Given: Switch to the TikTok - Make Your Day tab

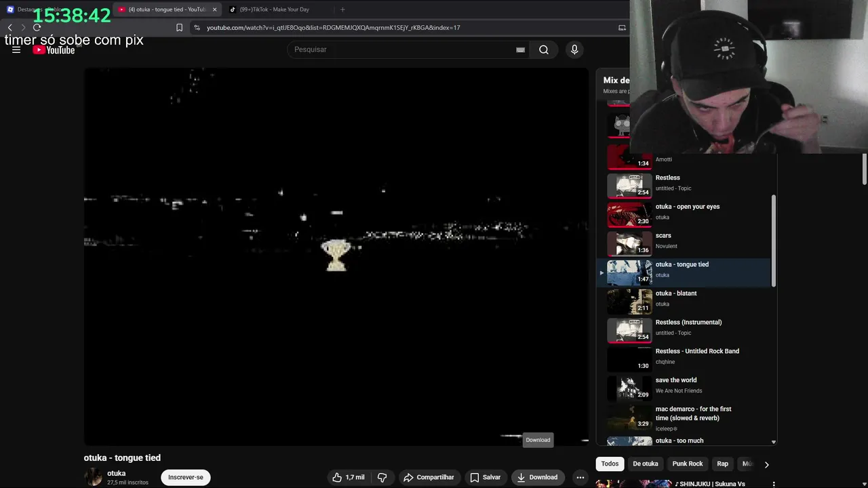Looking at the screenshot, I should click(274, 9).
